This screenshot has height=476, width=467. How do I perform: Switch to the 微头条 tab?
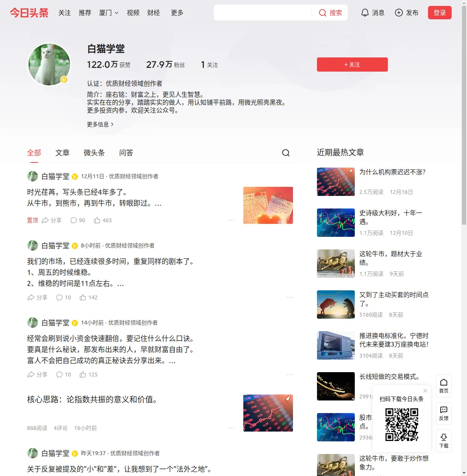(95, 153)
